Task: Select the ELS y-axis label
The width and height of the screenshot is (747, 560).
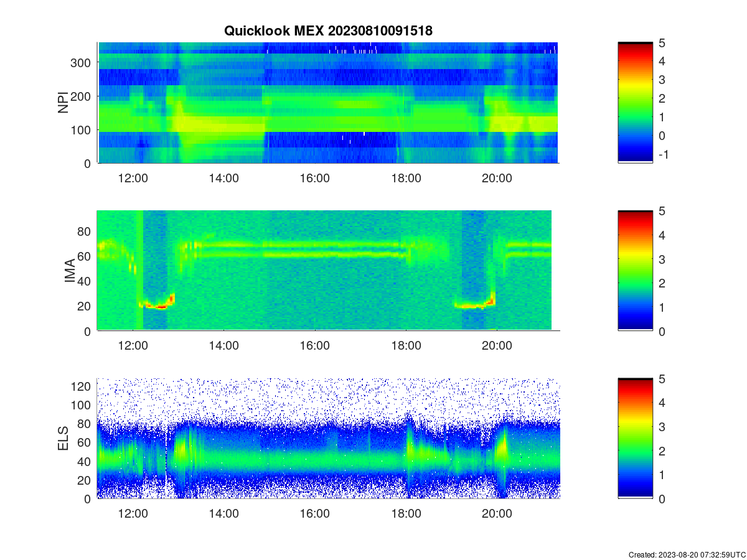Action: [x=63, y=439]
